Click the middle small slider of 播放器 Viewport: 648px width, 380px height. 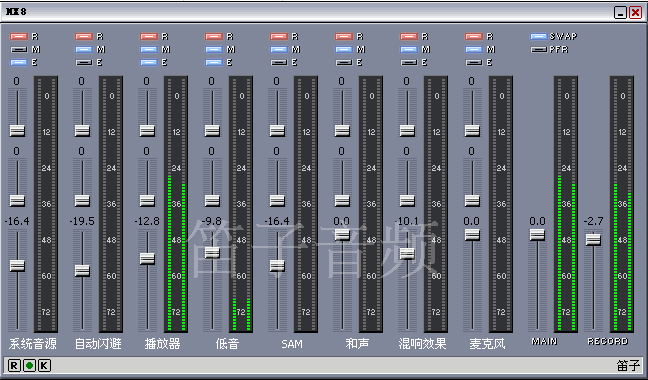tap(147, 201)
